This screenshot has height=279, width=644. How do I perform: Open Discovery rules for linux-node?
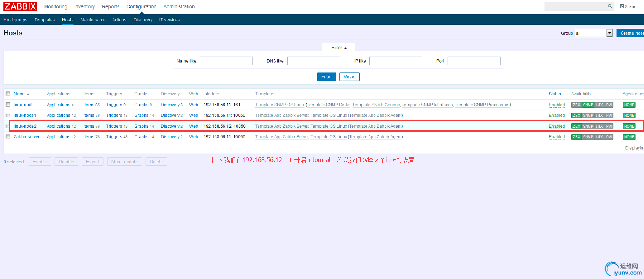click(170, 105)
